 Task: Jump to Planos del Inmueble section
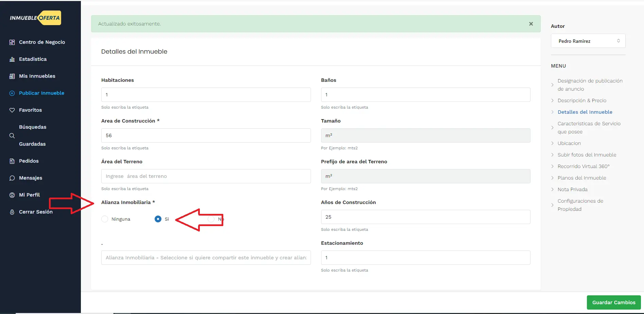582,178
